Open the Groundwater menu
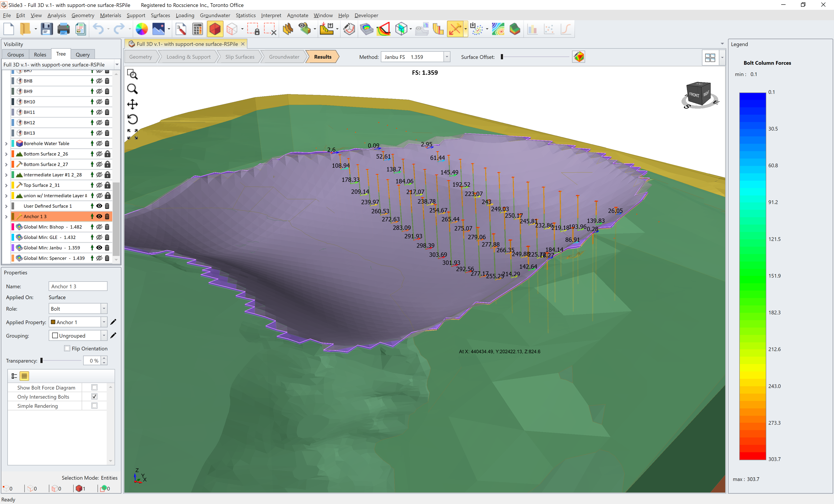834x504 pixels. coord(215,15)
